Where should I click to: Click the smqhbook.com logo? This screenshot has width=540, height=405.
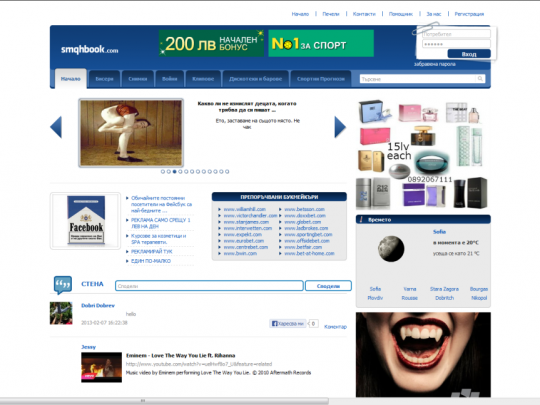click(x=90, y=50)
